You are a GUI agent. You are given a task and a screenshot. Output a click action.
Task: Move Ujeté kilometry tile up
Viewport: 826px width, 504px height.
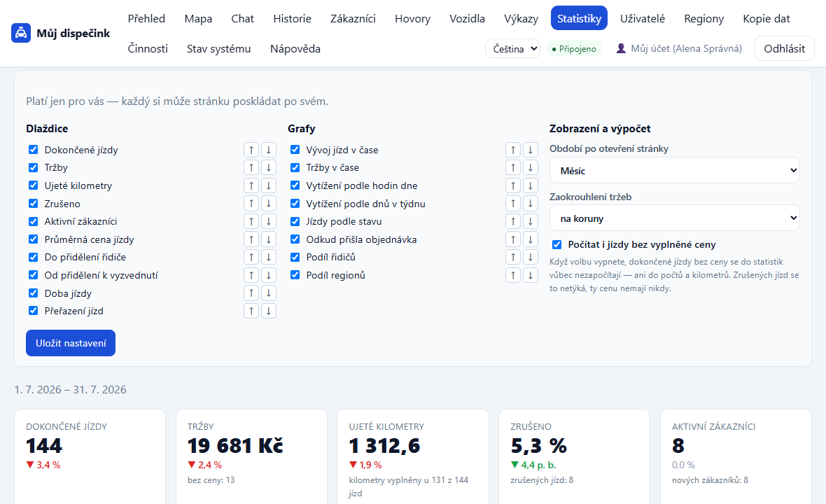pyautogui.click(x=251, y=186)
